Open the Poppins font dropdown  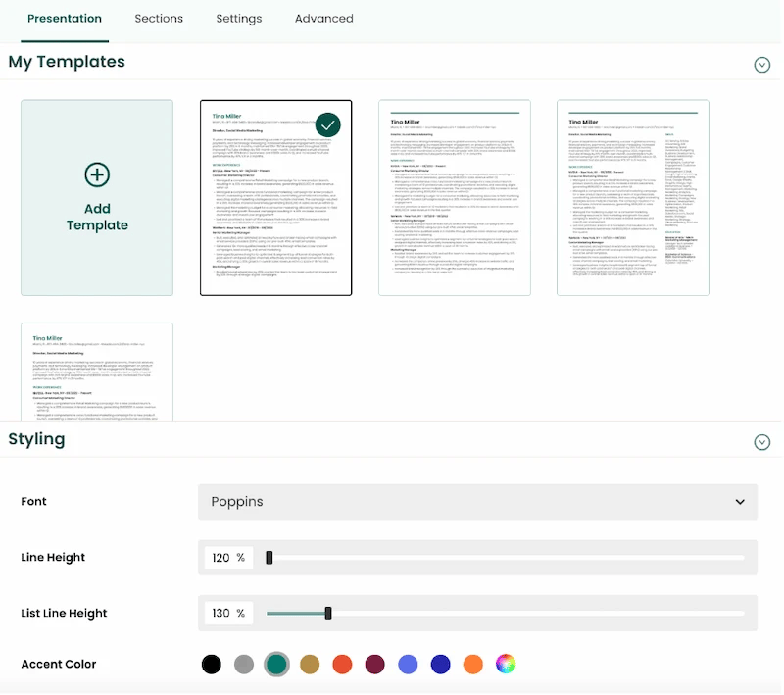(477, 502)
